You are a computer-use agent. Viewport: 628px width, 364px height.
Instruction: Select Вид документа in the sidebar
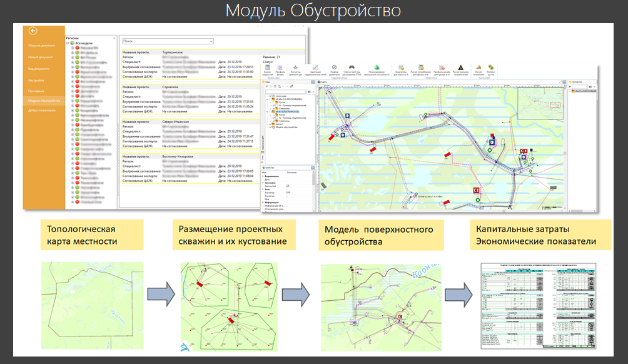tap(39, 68)
